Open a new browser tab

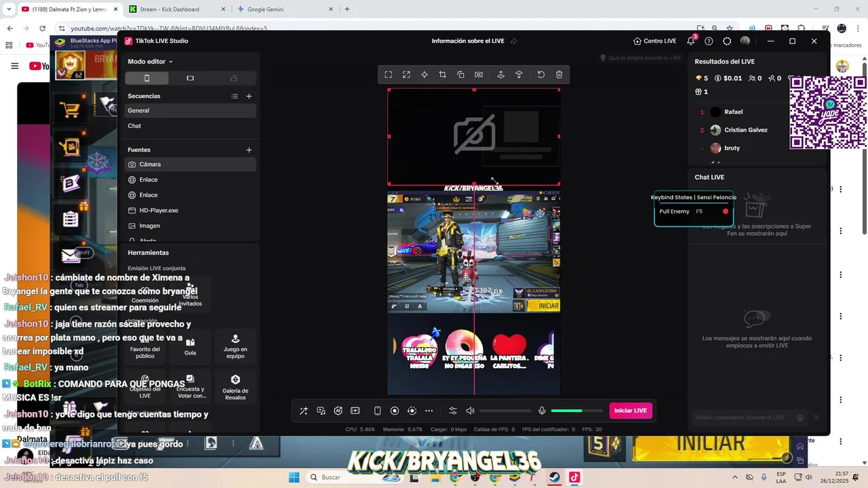coord(347,9)
